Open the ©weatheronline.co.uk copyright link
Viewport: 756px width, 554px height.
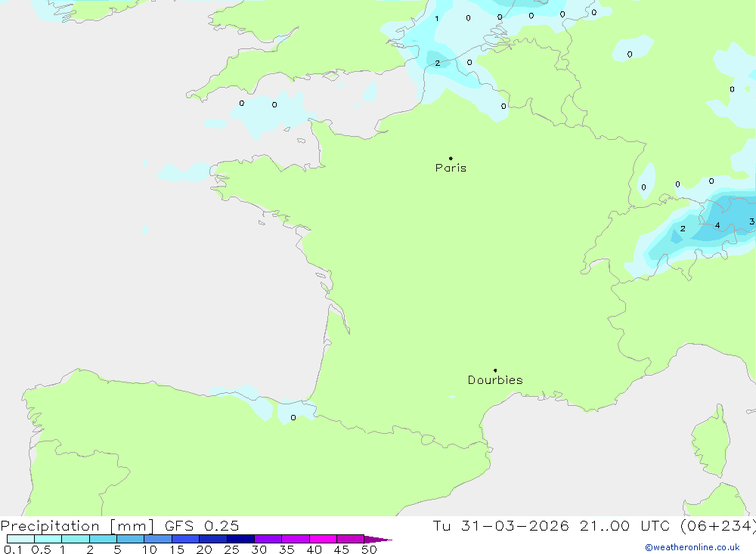pos(692,547)
